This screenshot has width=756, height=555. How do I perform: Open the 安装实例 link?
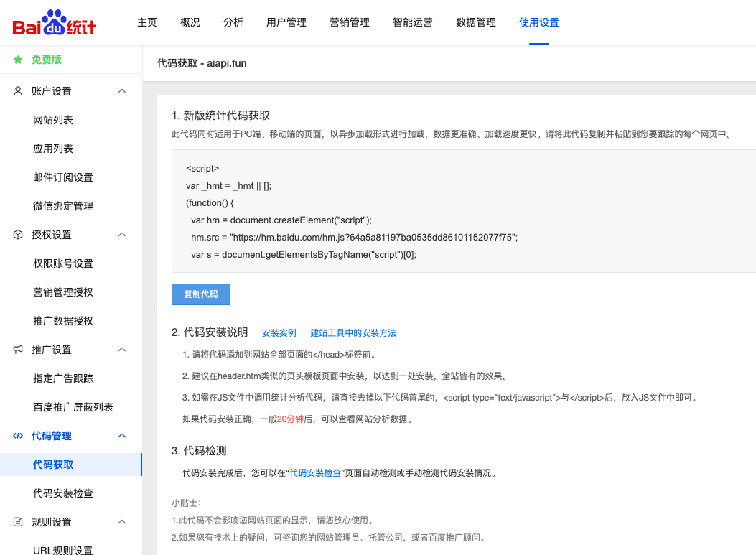(x=279, y=333)
